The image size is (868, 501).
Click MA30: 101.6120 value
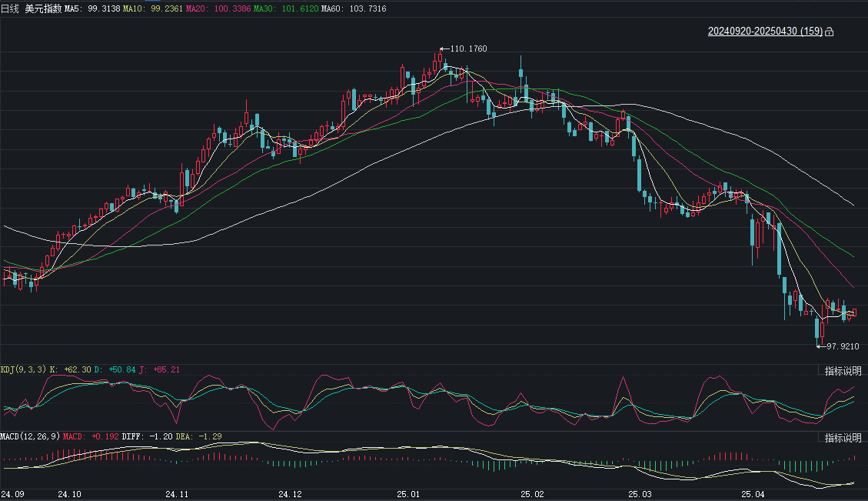(x=286, y=8)
